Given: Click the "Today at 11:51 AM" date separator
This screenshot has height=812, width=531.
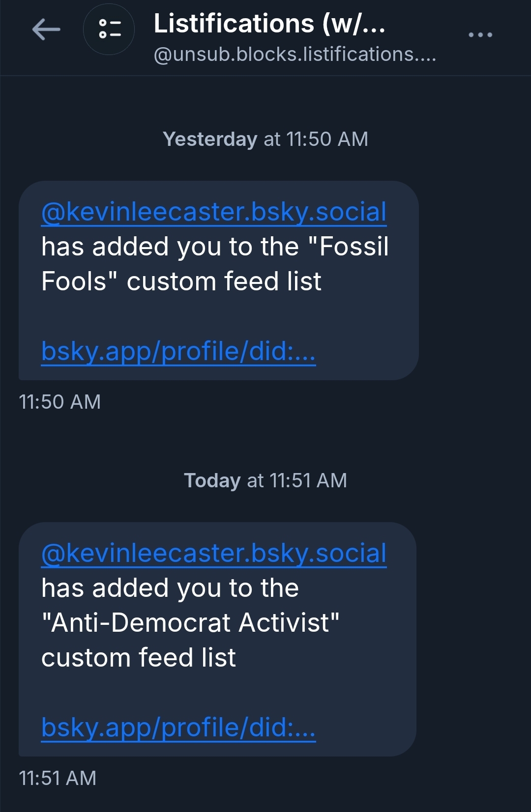Looking at the screenshot, I should (265, 480).
